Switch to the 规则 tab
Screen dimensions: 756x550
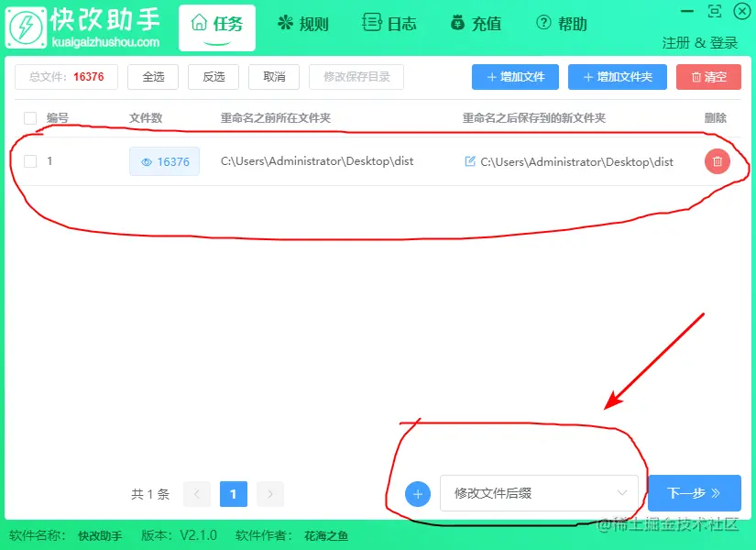click(303, 23)
